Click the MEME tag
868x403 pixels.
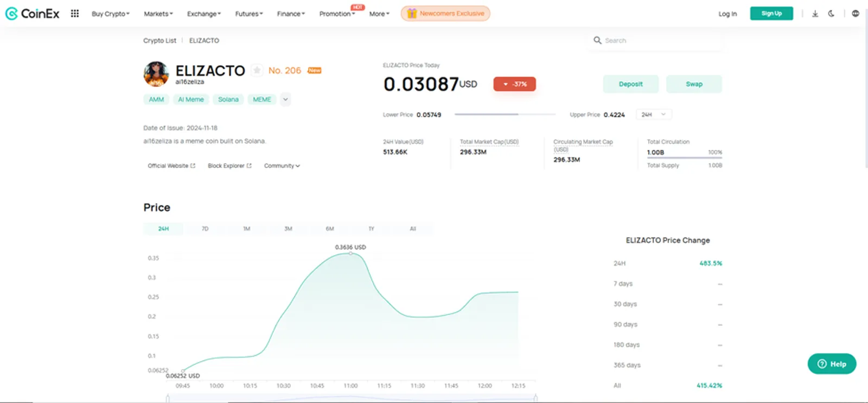click(x=262, y=99)
